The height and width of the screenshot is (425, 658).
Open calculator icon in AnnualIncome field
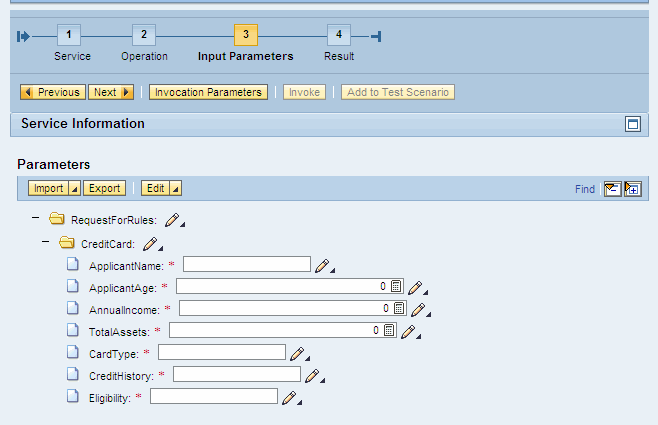pos(399,309)
